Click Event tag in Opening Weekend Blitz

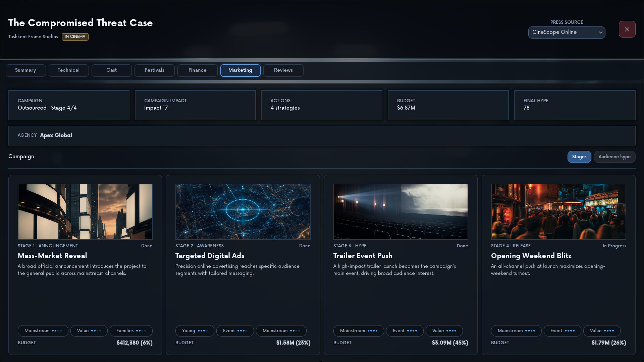click(562, 330)
